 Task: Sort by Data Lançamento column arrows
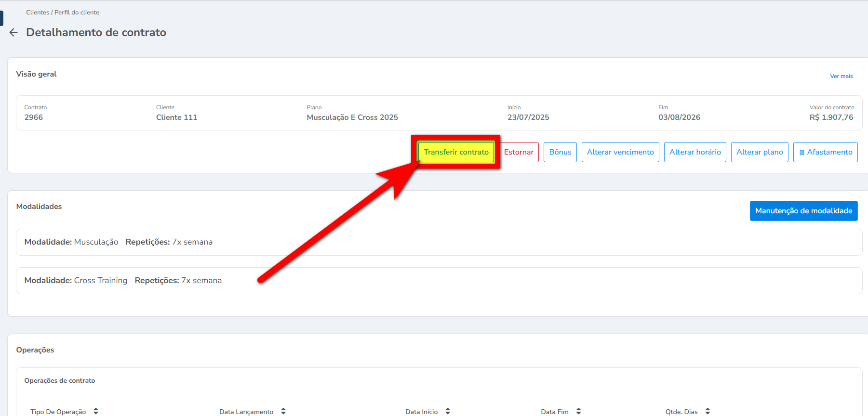[283, 411]
